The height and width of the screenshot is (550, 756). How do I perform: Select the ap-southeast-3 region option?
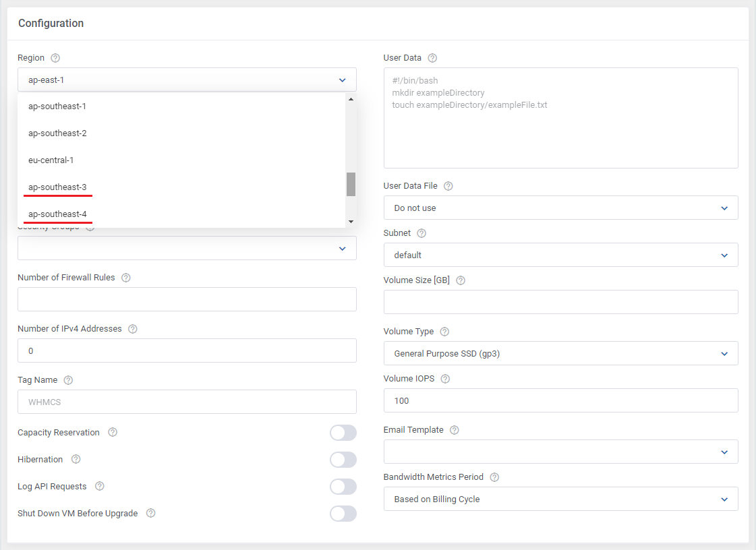pyautogui.click(x=182, y=187)
